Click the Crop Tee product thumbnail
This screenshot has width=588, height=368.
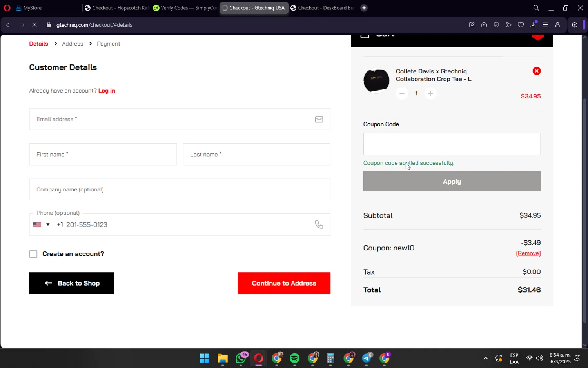point(376,80)
